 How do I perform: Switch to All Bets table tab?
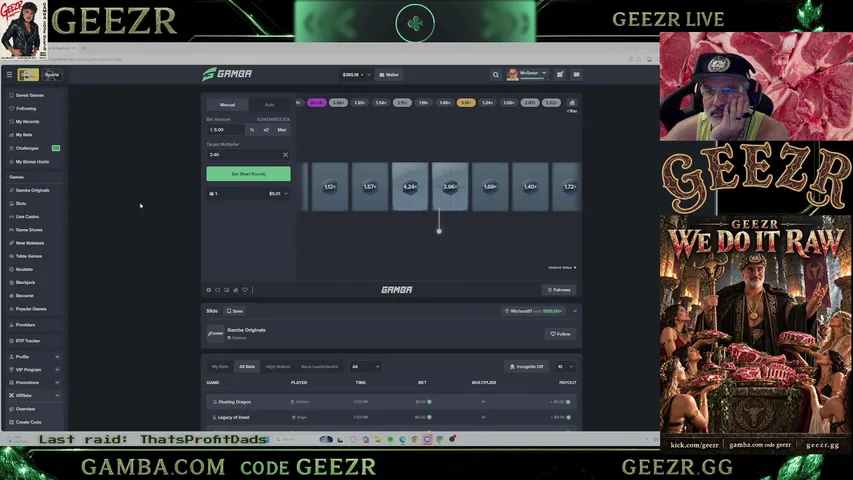247,367
